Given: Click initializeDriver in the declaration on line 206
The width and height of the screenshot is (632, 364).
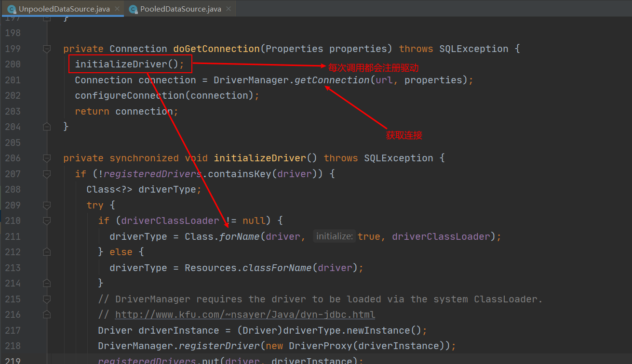Looking at the screenshot, I should (260, 158).
